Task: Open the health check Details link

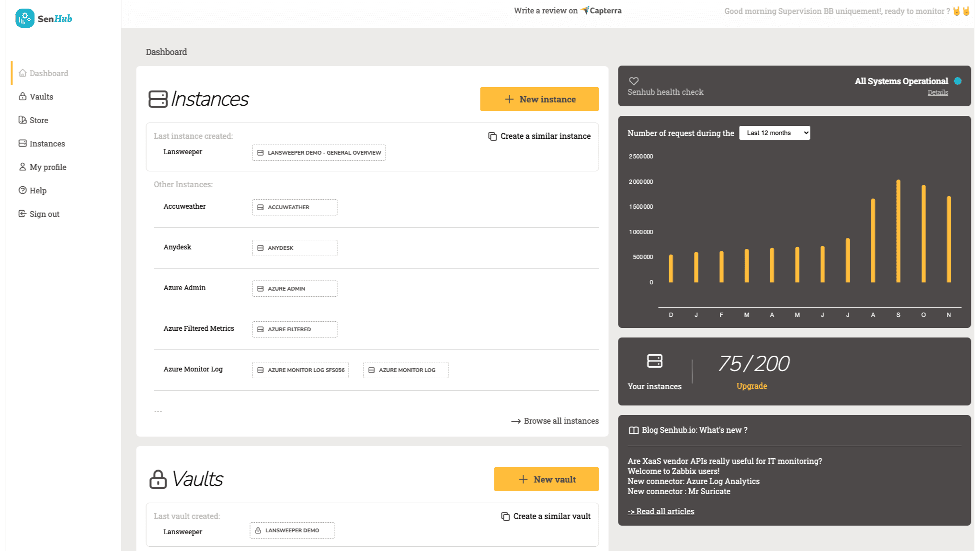Action: [938, 93]
